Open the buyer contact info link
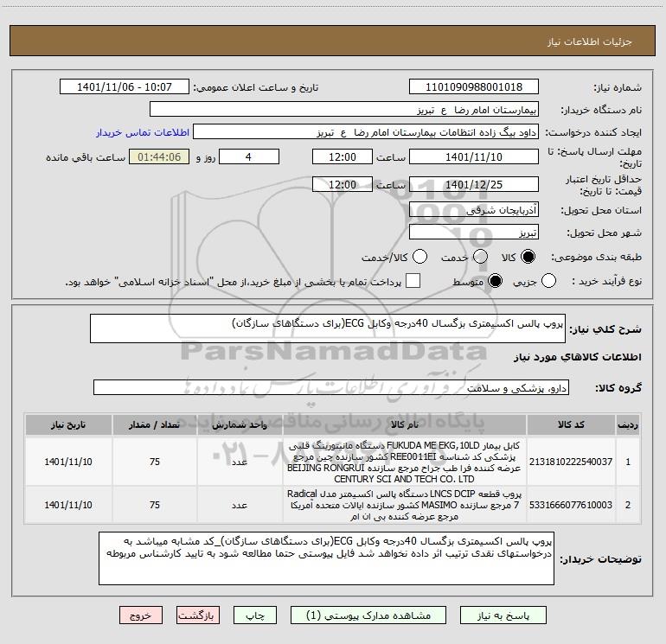 143,132
